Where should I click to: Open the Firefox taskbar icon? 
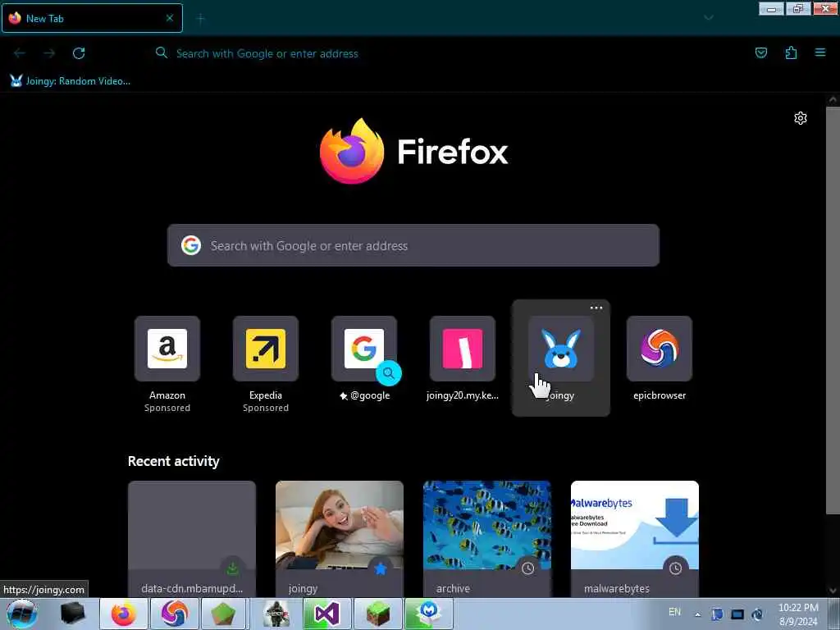[123, 614]
